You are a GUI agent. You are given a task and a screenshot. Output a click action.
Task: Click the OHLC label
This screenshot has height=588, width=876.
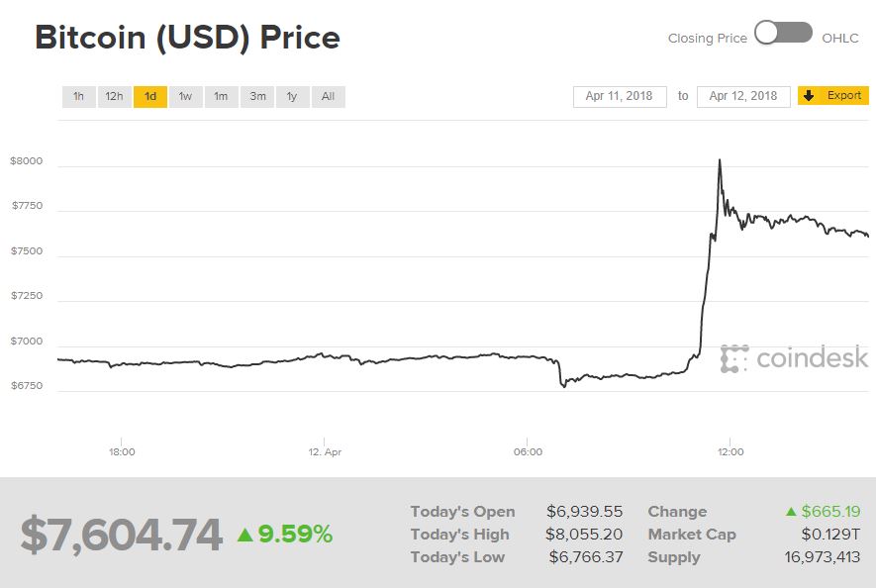click(x=840, y=38)
